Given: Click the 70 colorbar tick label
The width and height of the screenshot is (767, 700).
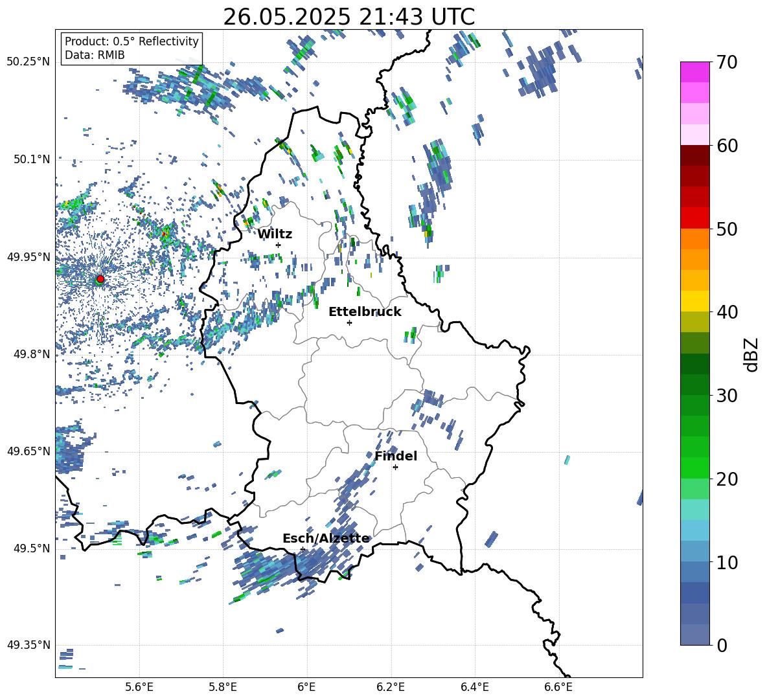Looking at the screenshot, I should pyautogui.click(x=726, y=63).
